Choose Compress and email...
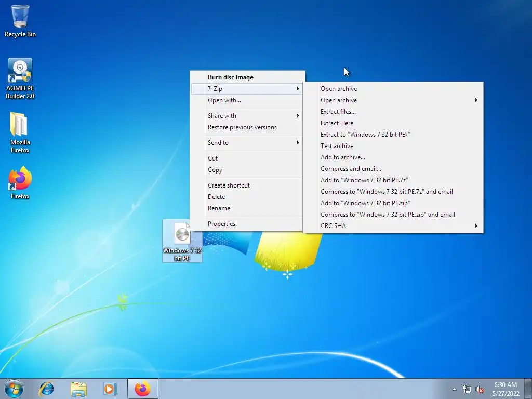This screenshot has width=532, height=399. click(x=393, y=169)
